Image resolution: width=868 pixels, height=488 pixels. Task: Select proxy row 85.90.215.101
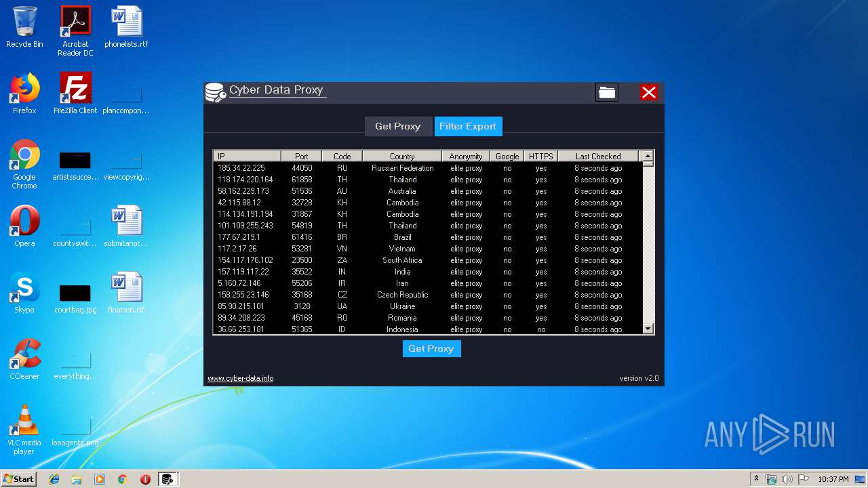(428, 306)
